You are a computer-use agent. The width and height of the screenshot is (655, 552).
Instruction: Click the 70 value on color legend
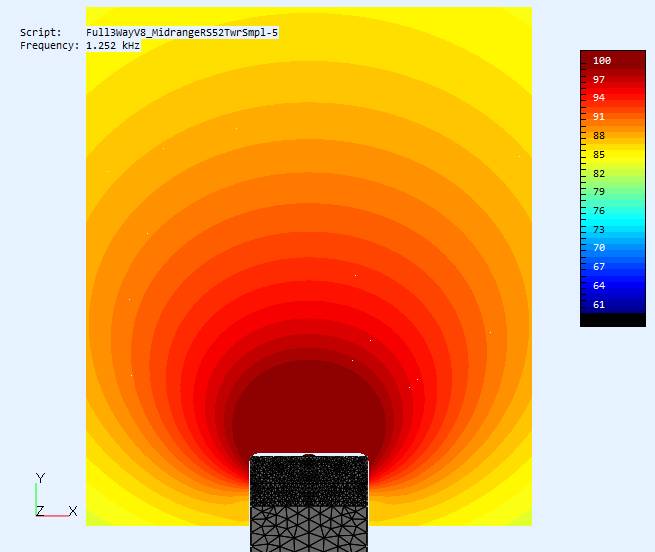tap(599, 248)
